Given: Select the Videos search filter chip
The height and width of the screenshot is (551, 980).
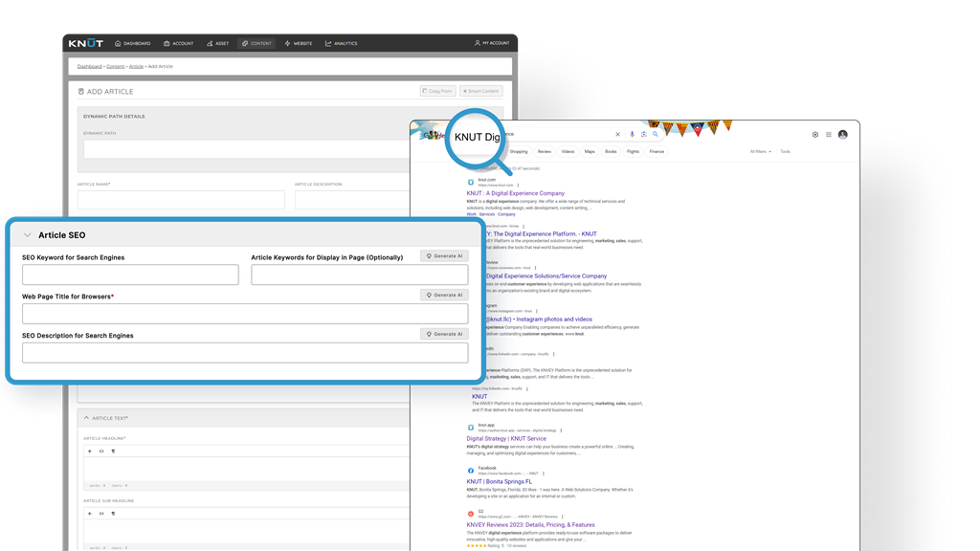Looking at the screenshot, I should coord(568,151).
